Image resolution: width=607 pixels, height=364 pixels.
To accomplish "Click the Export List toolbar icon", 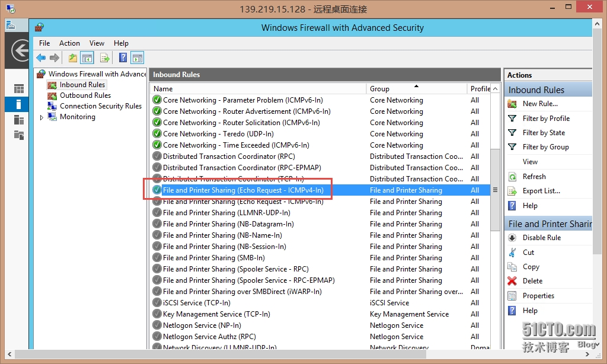I will tap(104, 58).
